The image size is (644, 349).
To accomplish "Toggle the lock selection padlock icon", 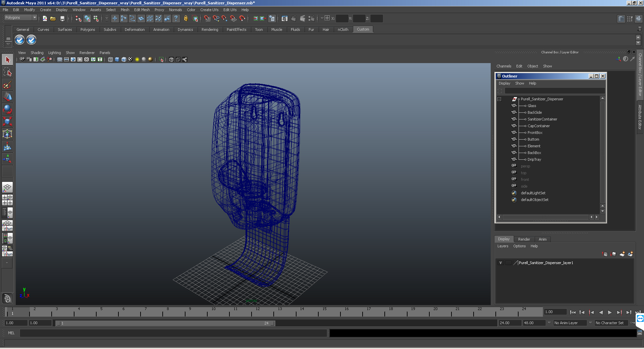I will click(185, 18).
